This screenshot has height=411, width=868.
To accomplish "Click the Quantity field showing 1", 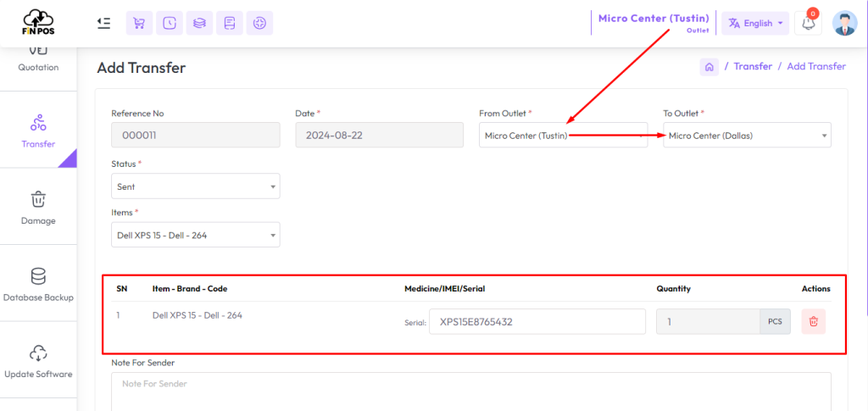I will pyautogui.click(x=708, y=321).
